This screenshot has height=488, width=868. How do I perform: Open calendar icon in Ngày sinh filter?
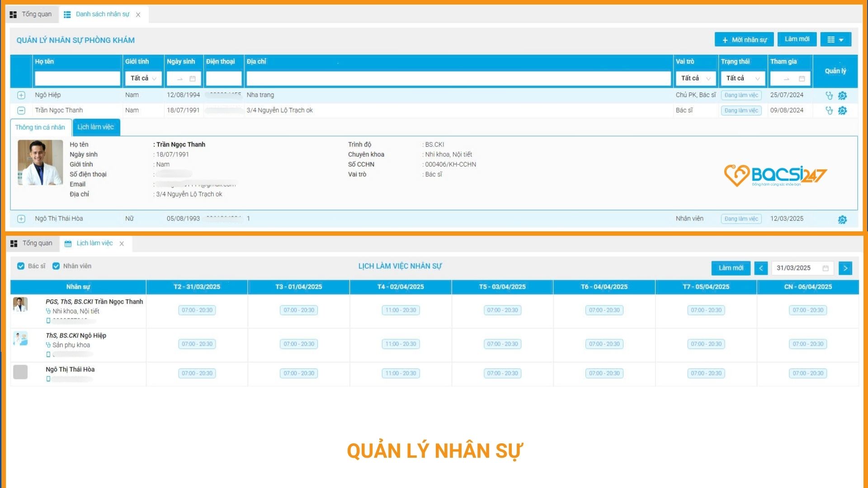pos(193,79)
